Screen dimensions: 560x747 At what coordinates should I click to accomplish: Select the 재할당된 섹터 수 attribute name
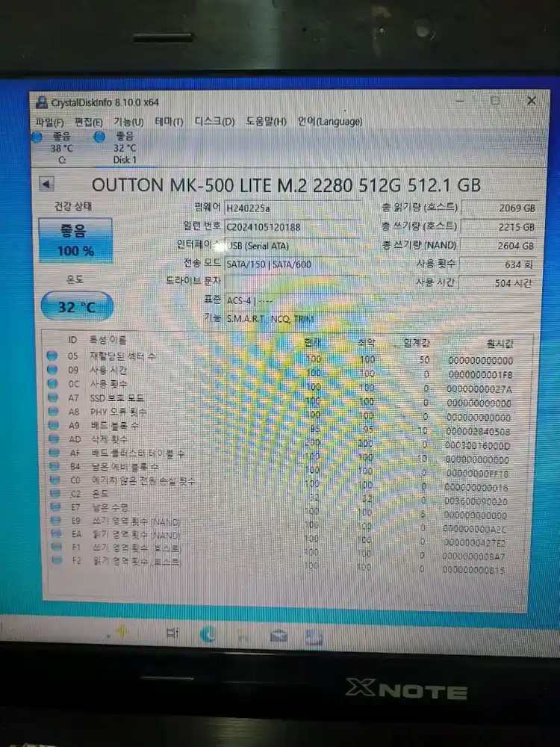tap(122, 356)
